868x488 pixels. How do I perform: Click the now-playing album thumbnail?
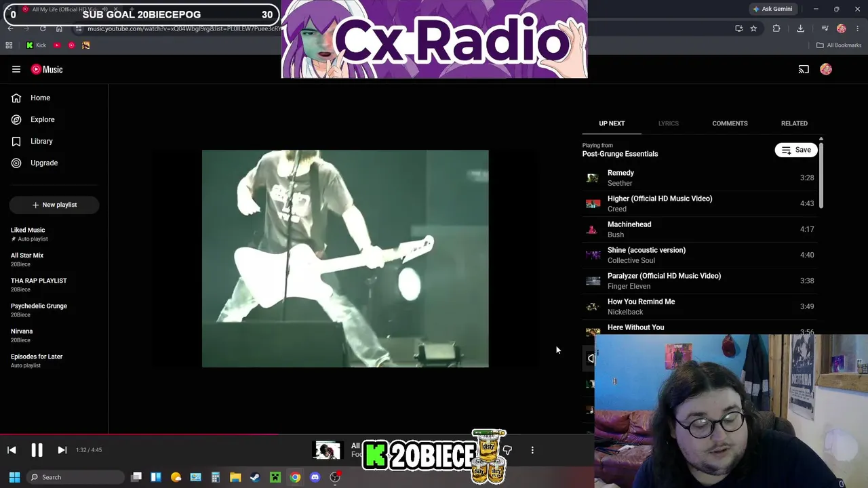pos(327,450)
